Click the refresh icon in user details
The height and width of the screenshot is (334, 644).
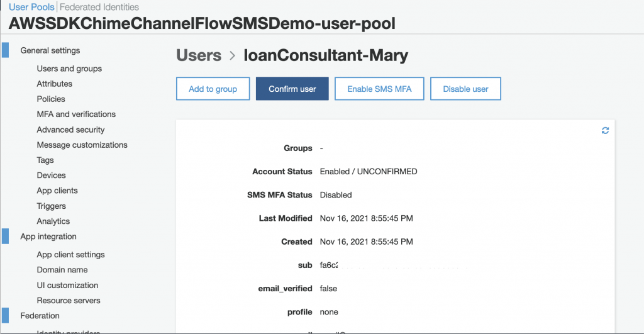[x=605, y=131]
